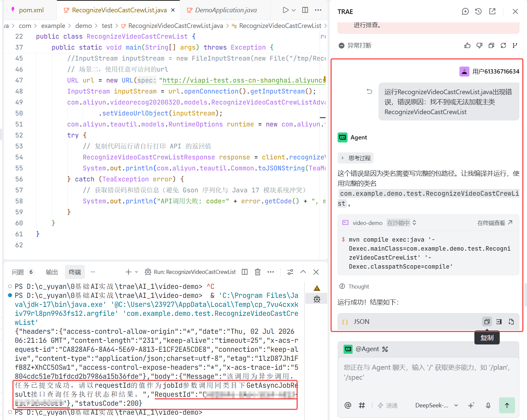Screen dimensions: 527x420
Task: Click the demo breadcrumb
Action: 83,26
